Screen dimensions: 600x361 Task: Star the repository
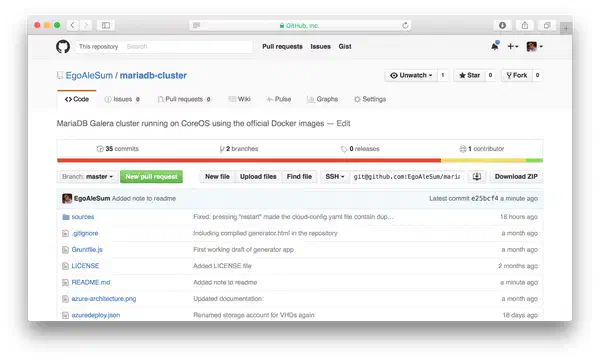(470, 75)
